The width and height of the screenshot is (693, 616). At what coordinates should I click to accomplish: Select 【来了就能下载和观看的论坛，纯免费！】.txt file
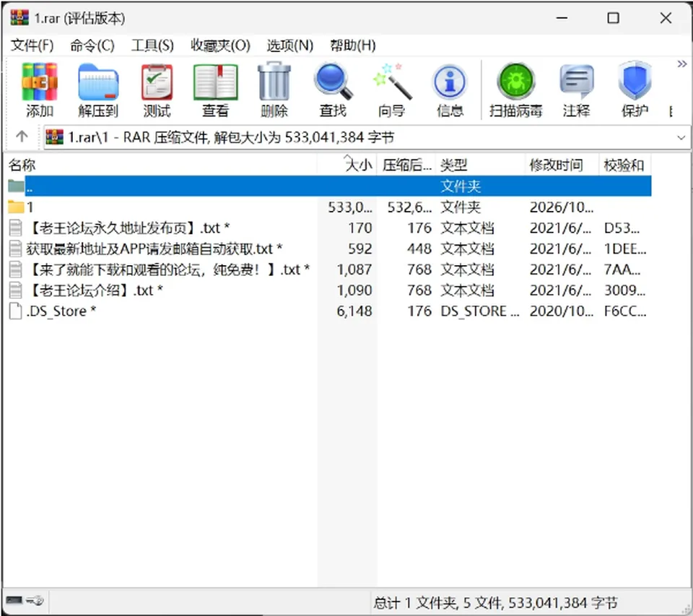click(329, 269)
